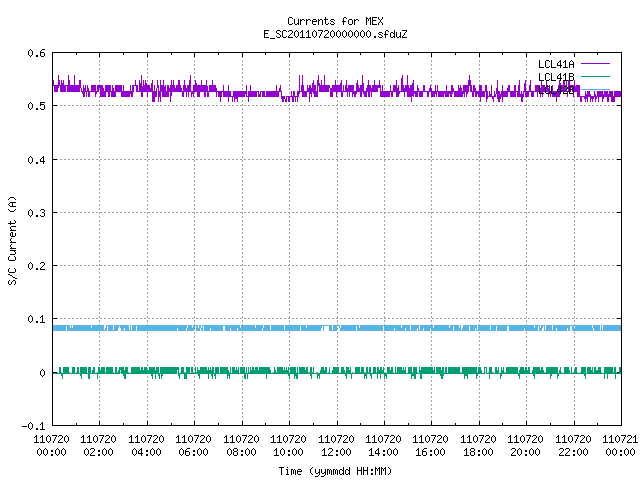This screenshot has height=480, width=640.
Task: Click the x-axis tick 110720 04:00
Action: pyautogui.click(x=146, y=446)
